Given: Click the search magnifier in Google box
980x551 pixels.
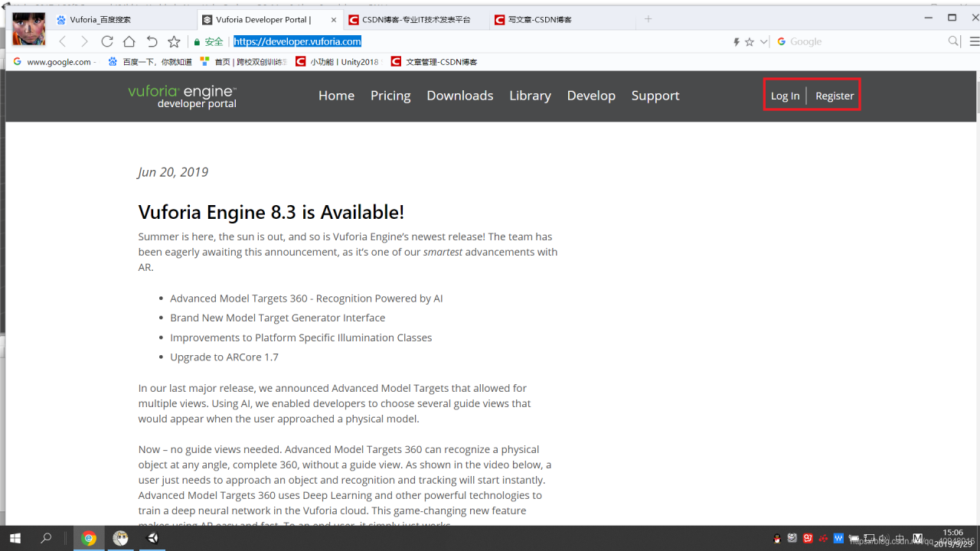Looking at the screenshot, I should 954,41.
